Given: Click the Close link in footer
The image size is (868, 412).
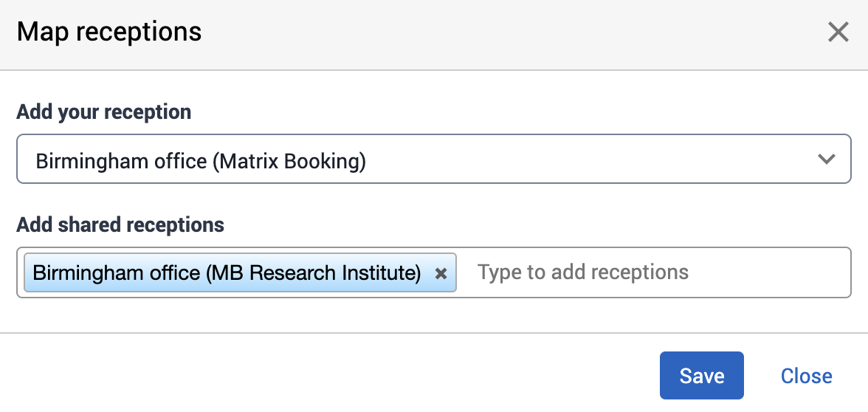Looking at the screenshot, I should click(806, 376).
